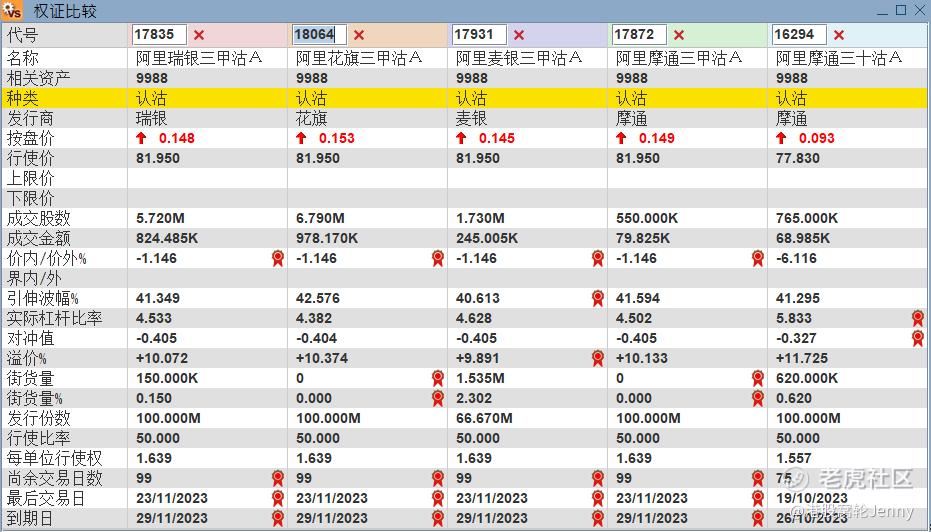Click the 到期日 ribbon badge in 麦银 column

click(598, 518)
